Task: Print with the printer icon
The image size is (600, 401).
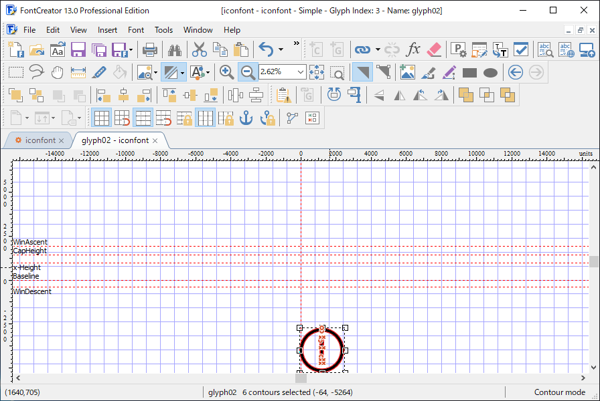Action: (x=150, y=50)
